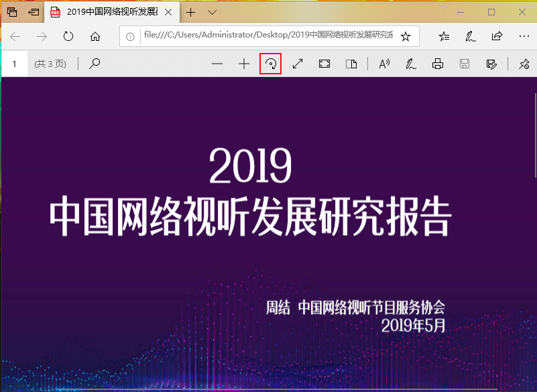Print the PDF document
Image resolution: width=537 pixels, height=392 pixels.
[x=438, y=64]
